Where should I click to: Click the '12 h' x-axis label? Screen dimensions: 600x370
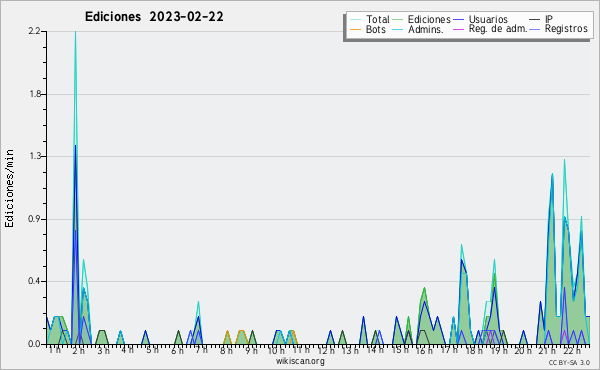click(326, 350)
